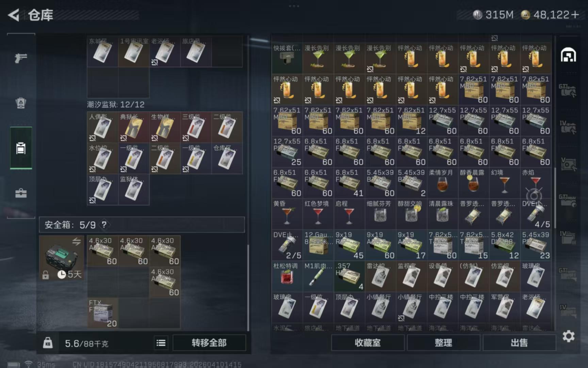This screenshot has width=588, height=368.
Task: Open the 收藏室 button
Action: click(367, 343)
